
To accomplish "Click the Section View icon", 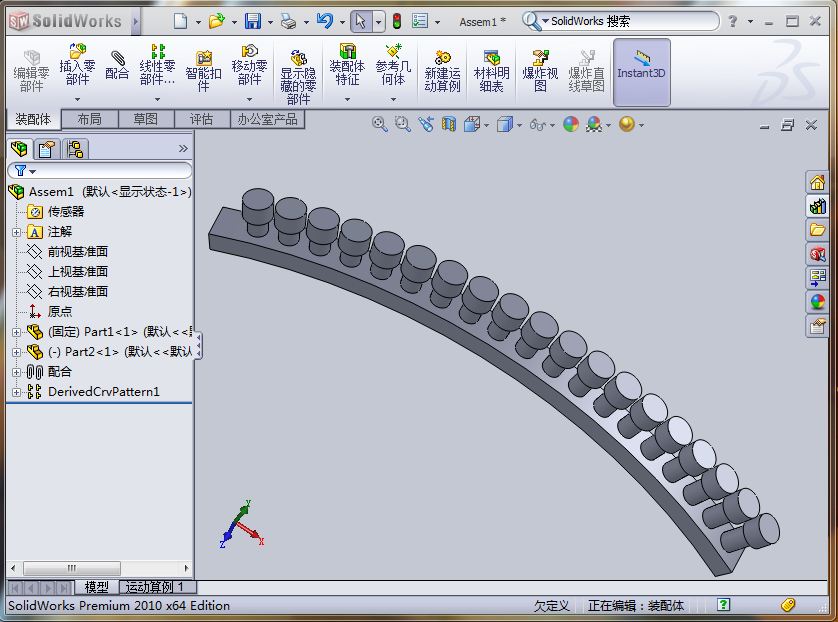I will [449, 125].
